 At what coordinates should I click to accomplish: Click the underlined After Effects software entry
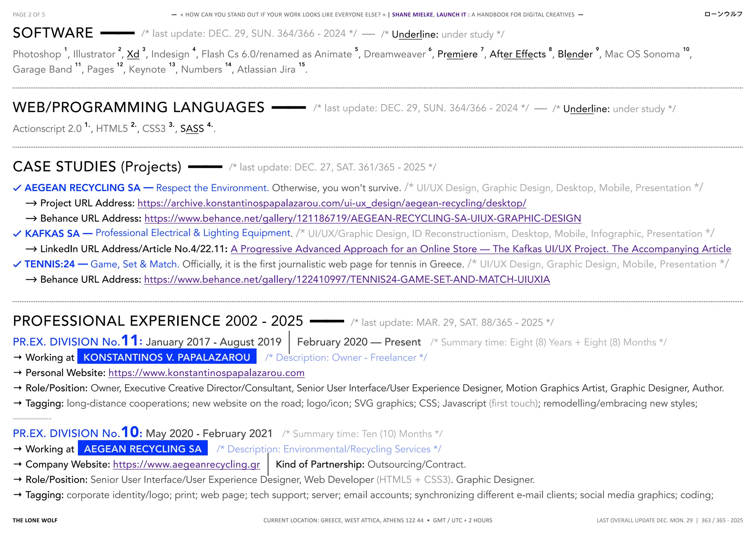pyautogui.click(x=517, y=54)
